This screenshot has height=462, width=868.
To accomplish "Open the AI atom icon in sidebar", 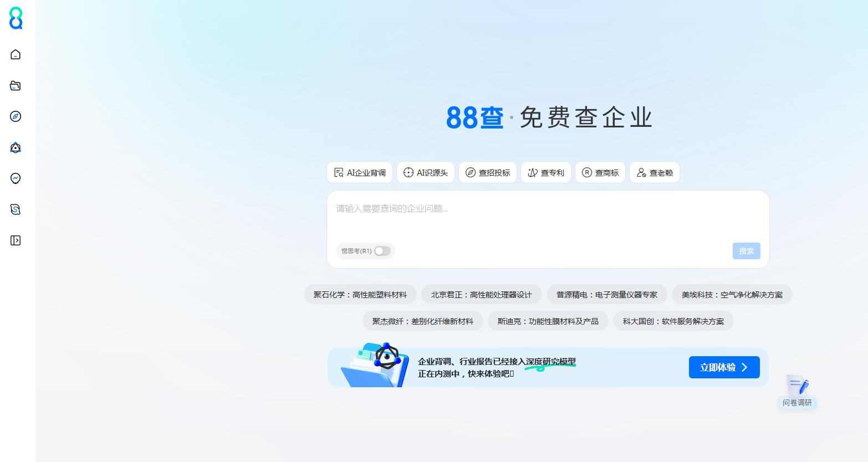I will (16, 147).
